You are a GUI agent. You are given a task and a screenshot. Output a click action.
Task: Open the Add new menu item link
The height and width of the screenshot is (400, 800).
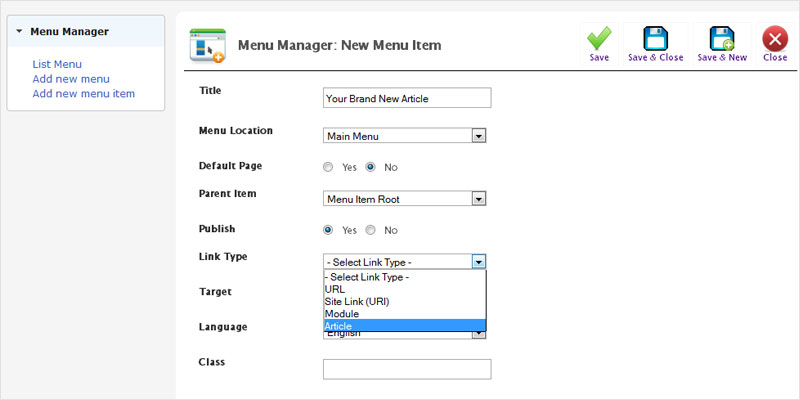[84, 94]
